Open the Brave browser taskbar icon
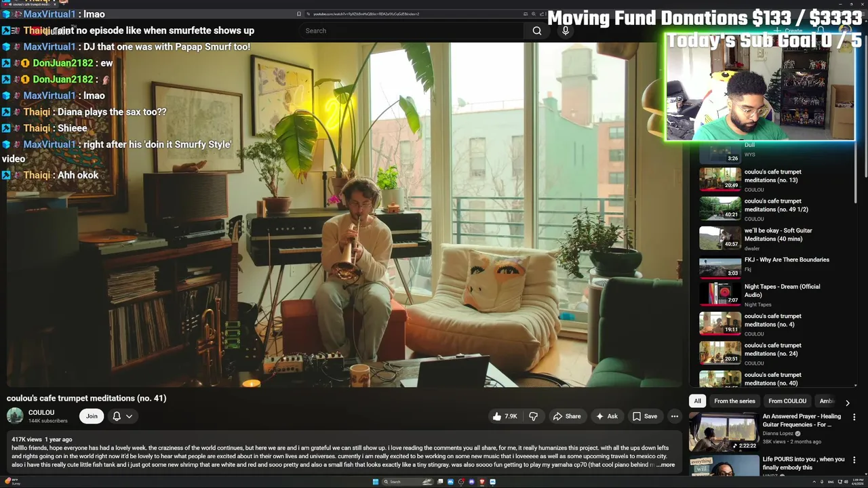The image size is (868, 488). tap(482, 482)
